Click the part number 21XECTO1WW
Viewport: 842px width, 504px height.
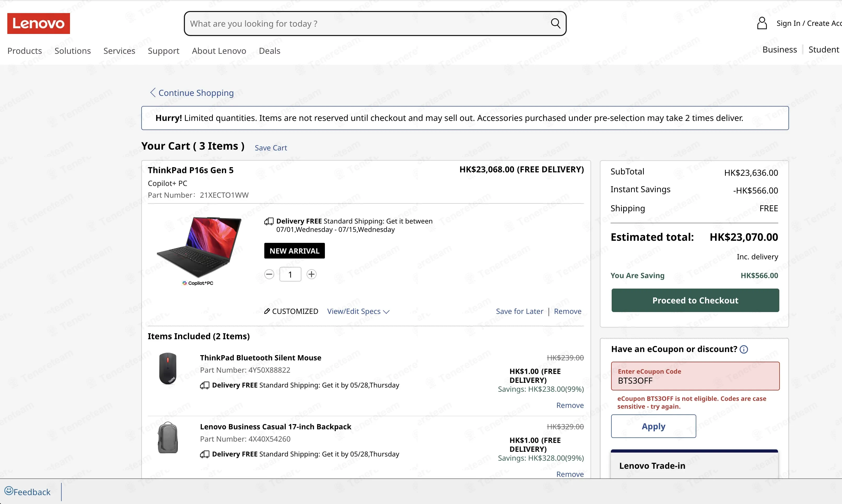[x=224, y=195]
